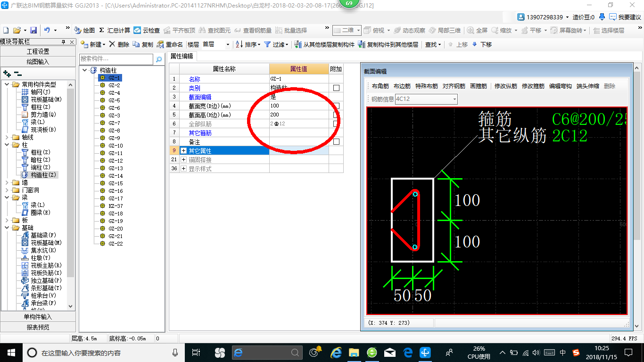644x362 pixels.
Task: Click the component search magnifier icon
Action: click(x=159, y=59)
